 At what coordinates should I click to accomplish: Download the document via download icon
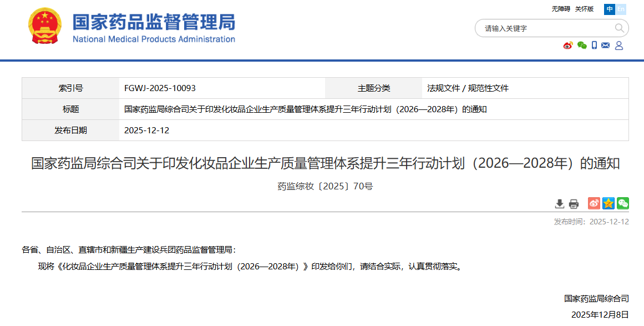coord(560,204)
